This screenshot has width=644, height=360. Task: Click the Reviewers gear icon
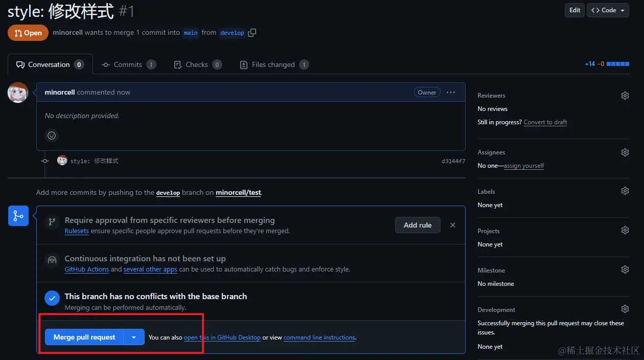(x=625, y=96)
